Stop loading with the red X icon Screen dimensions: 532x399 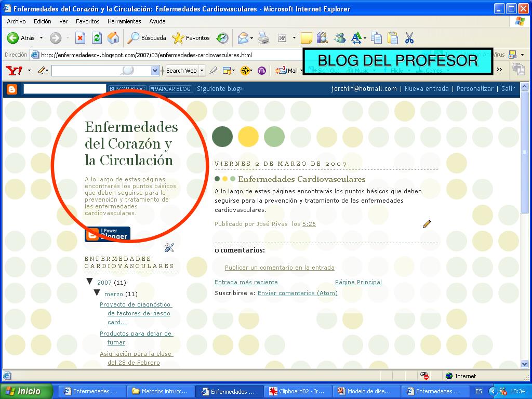(79, 37)
